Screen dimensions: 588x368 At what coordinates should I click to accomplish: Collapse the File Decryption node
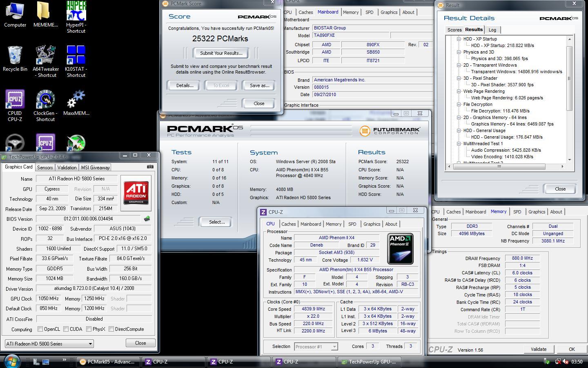(x=459, y=104)
